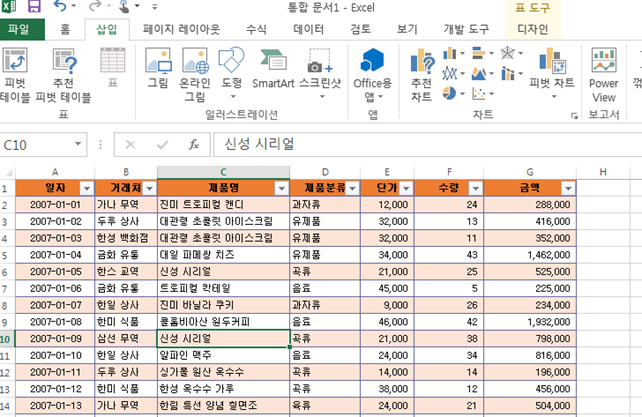This screenshot has width=642, height=417.
Task: Open the Screenshot (스크린샷) tool
Action: pos(320,73)
